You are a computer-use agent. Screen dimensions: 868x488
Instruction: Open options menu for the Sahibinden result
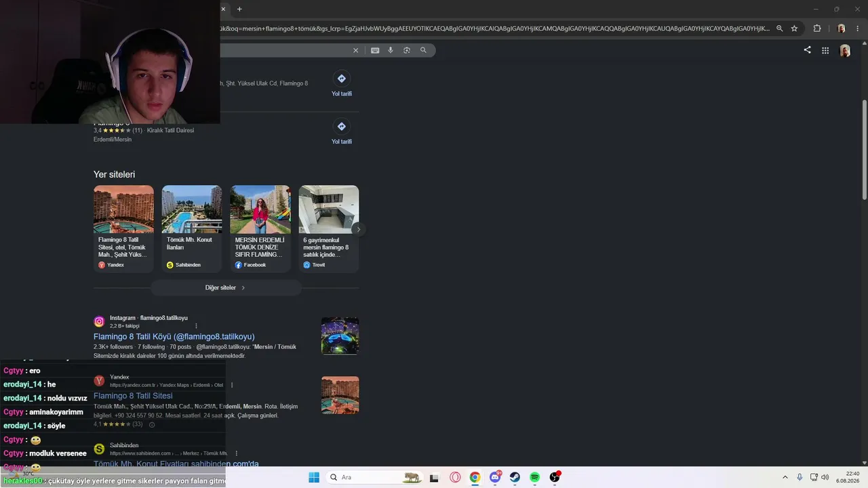(x=237, y=453)
